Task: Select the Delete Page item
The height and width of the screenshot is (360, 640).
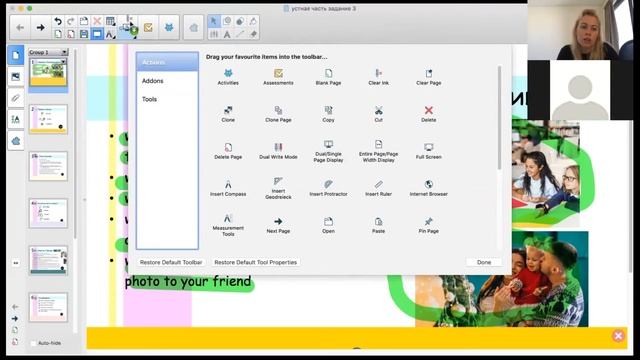Action: tap(228, 151)
